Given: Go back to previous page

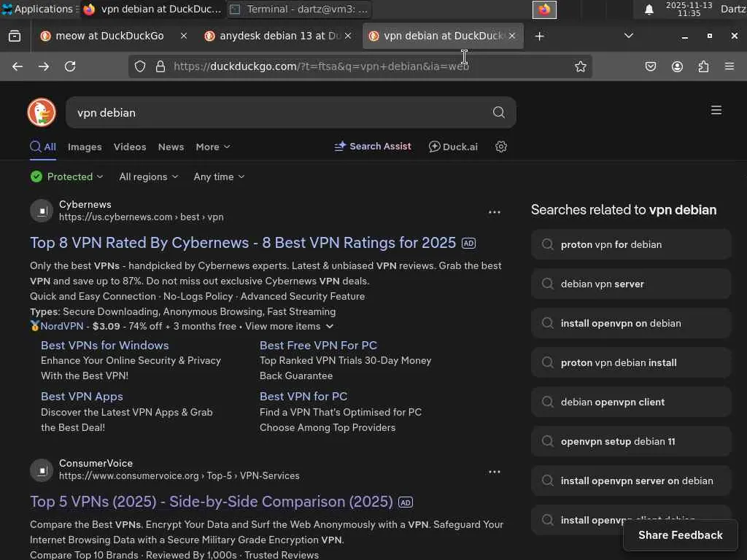Looking at the screenshot, I should click(x=18, y=66).
